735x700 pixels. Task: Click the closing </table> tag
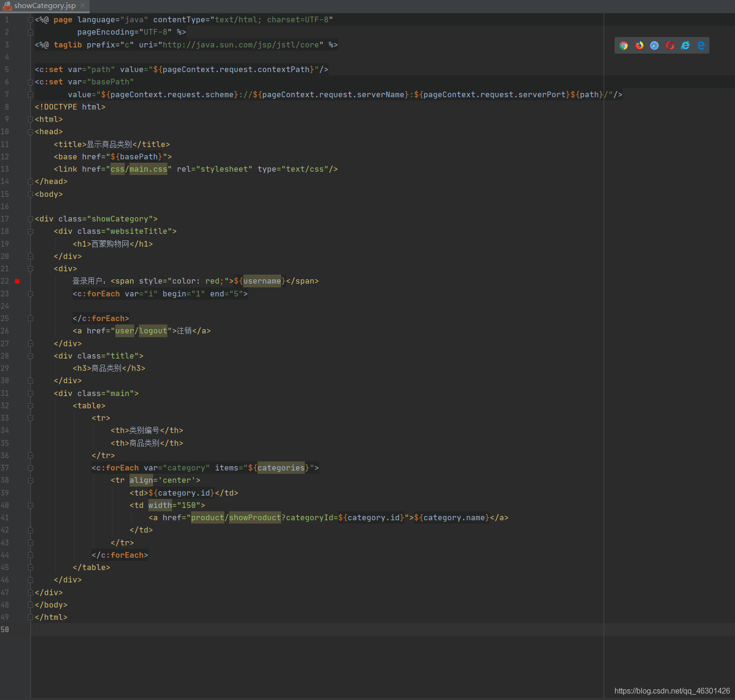[92, 568]
